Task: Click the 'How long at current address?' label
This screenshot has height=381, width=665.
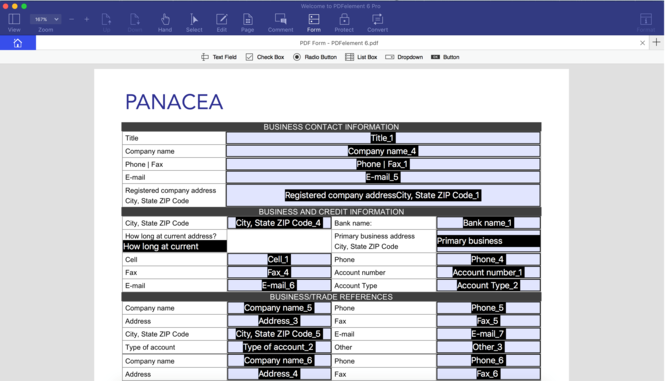Action: (x=170, y=236)
